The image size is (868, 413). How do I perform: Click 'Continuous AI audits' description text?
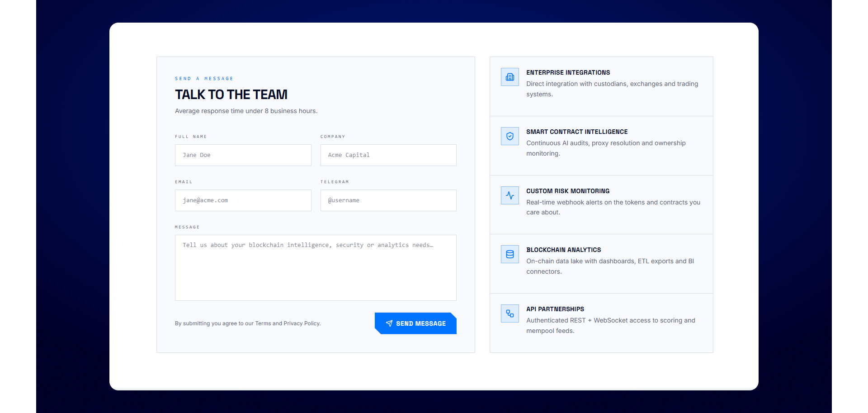(x=606, y=148)
